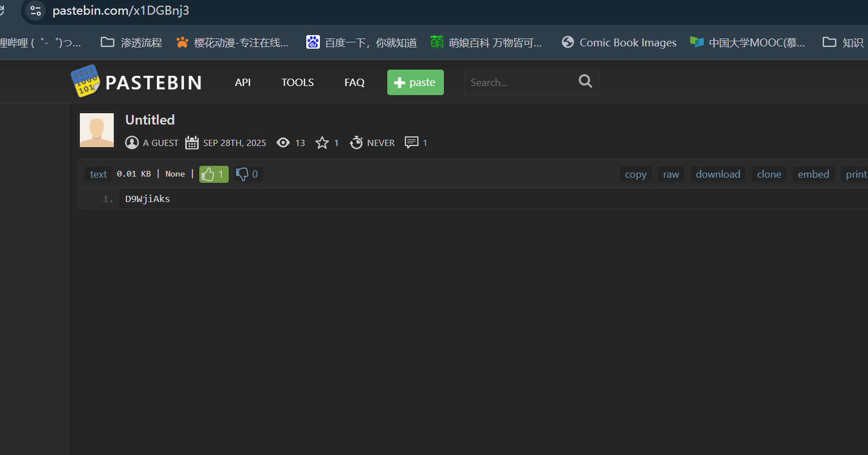This screenshot has height=455, width=868.
Task: Open the Comic Book Images bookmark
Action: 619,42
